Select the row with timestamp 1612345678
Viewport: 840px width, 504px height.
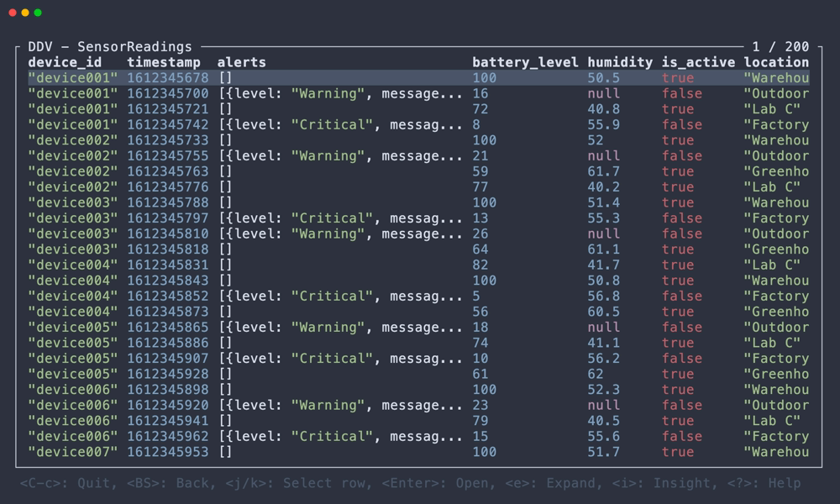(418, 77)
